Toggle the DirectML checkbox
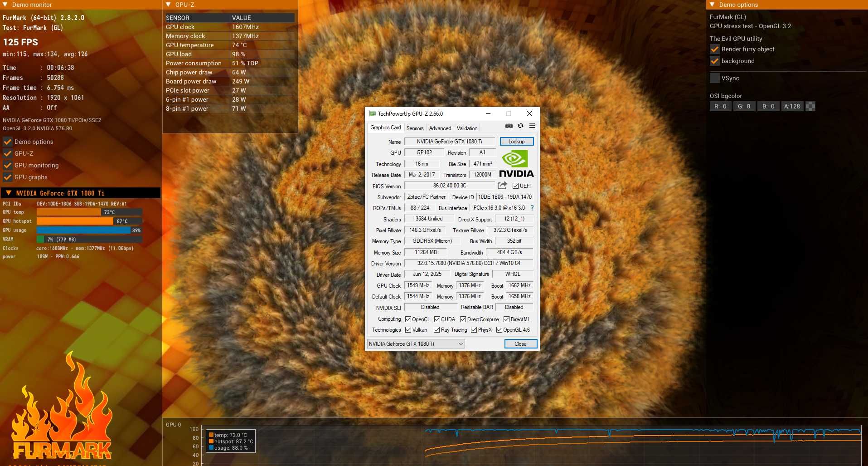Viewport: 868px width, 466px height. tap(506, 319)
